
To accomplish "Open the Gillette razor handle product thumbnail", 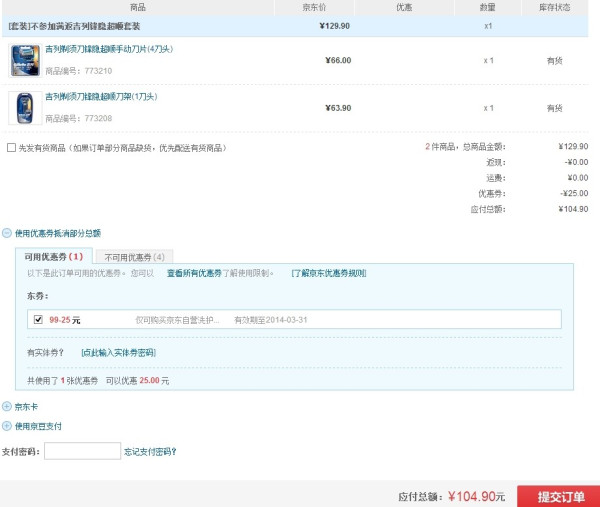I will [x=25, y=108].
